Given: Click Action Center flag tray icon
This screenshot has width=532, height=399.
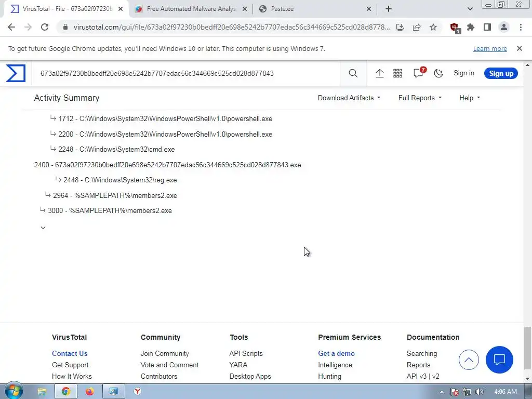Looking at the screenshot, I should click(455, 392).
